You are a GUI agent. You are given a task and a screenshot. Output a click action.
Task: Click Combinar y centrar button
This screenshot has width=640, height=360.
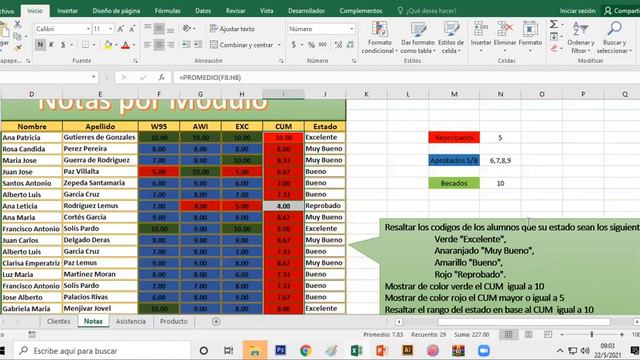tap(241, 44)
